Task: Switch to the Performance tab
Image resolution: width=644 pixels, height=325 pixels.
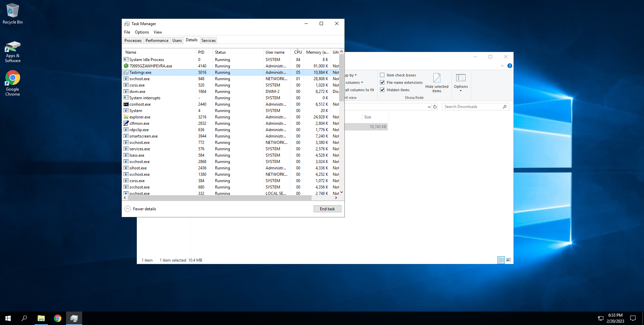Action: click(157, 41)
